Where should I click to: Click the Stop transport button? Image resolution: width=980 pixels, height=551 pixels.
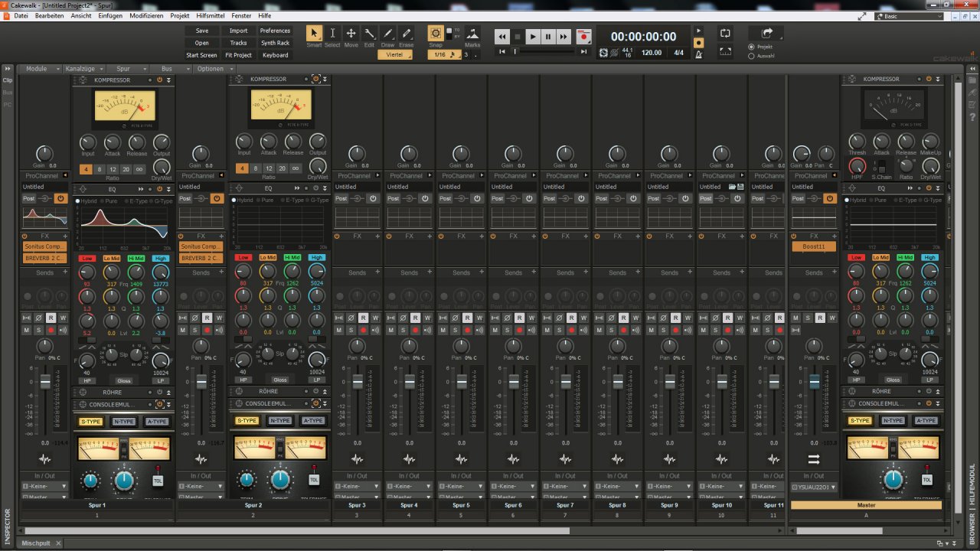[518, 36]
